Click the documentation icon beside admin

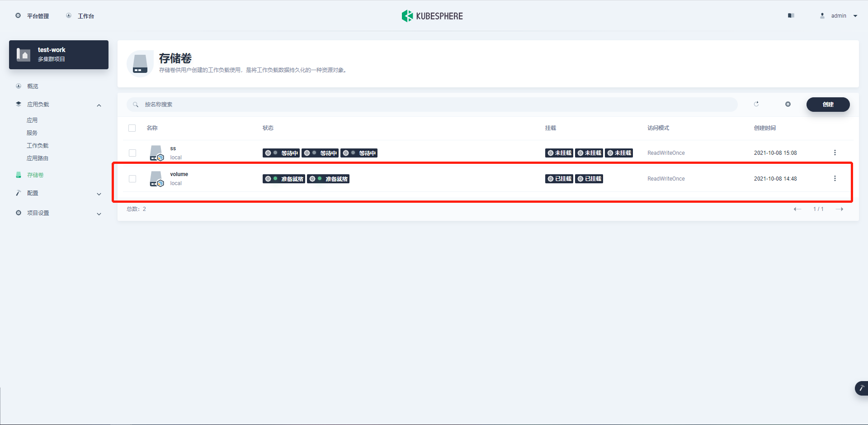point(791,15)
